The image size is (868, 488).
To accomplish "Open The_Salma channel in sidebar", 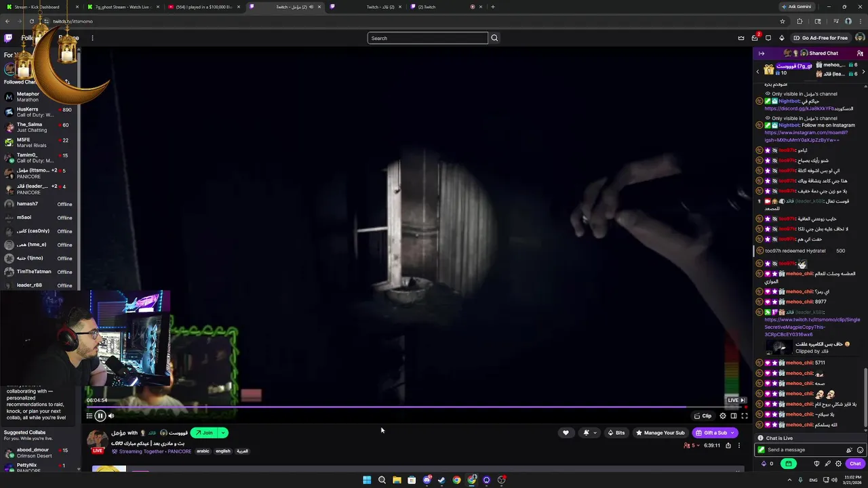I will click(x=39, y=127).
